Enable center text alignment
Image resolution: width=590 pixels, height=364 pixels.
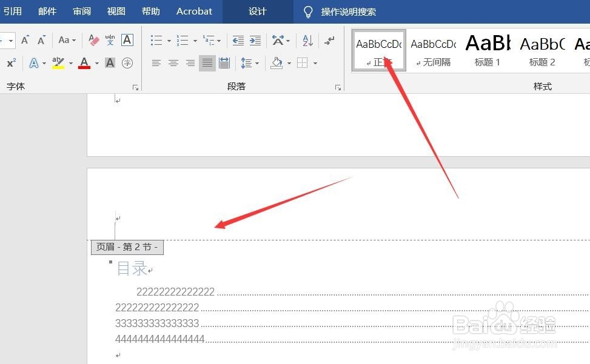coord(172,63)
